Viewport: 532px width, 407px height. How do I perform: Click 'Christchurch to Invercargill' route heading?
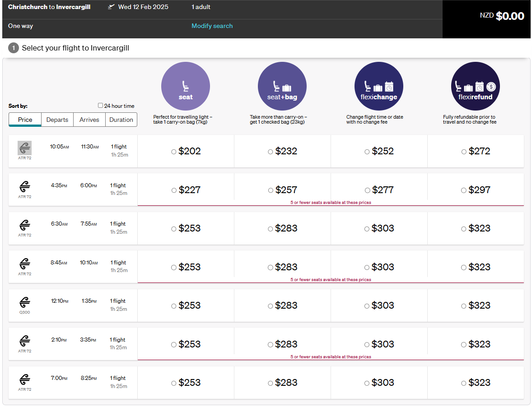(x=49, y=7)
